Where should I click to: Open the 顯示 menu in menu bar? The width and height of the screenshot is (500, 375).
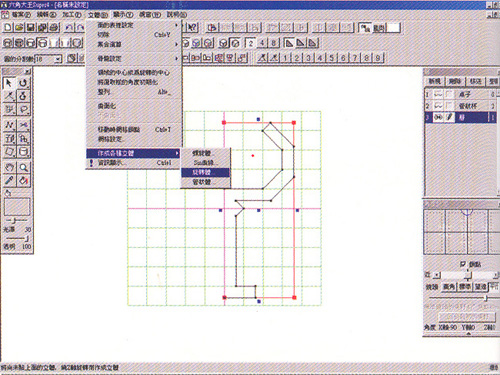[123, 15]
